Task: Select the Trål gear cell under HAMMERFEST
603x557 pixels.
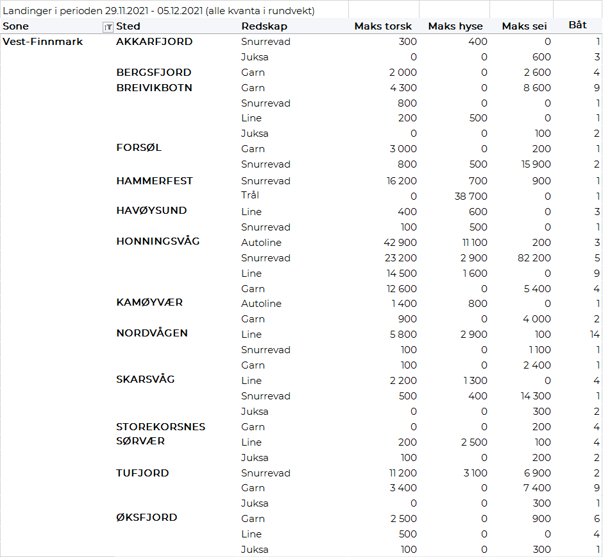Action: click(x=251, y=196)
